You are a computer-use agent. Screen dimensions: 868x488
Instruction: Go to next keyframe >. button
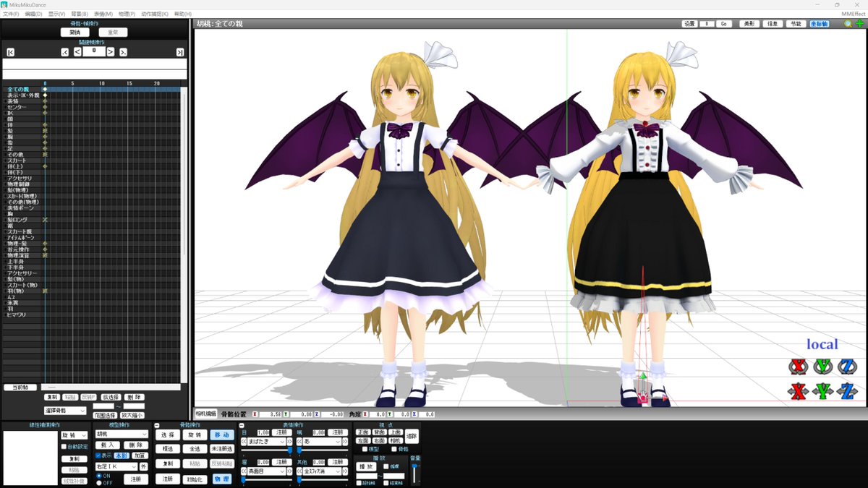[x=123, y=52]
